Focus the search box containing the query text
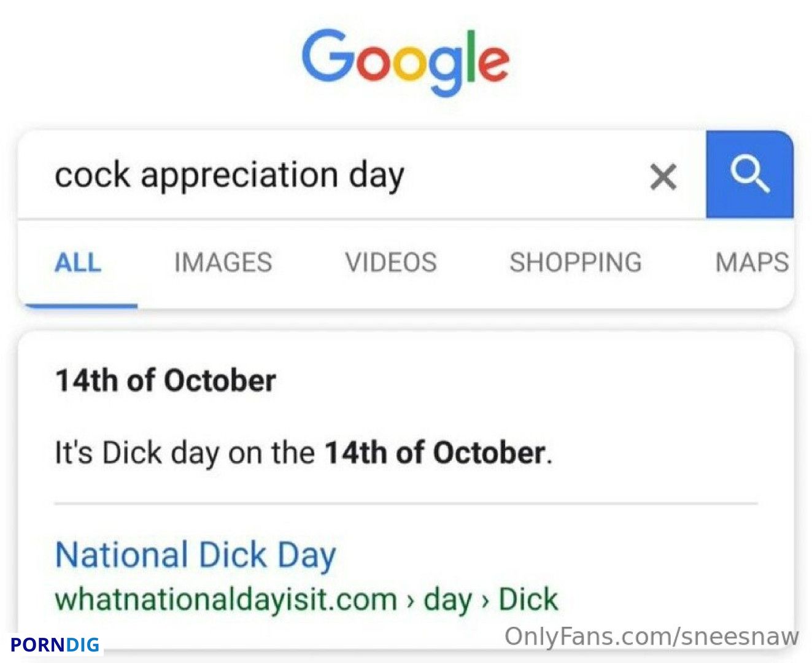 (x=362, y=175)
